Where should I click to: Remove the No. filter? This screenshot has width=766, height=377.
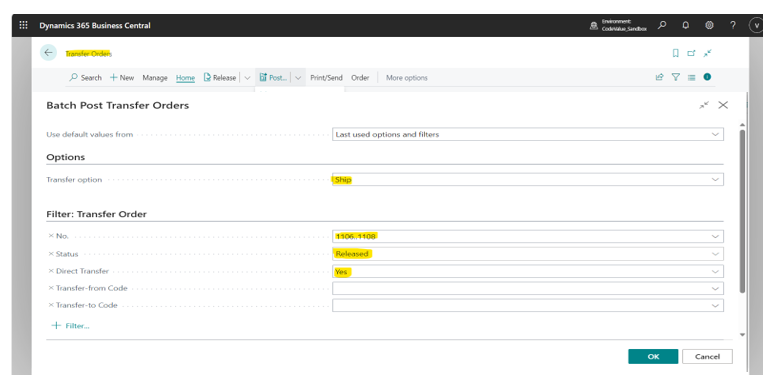coord(51,236)
